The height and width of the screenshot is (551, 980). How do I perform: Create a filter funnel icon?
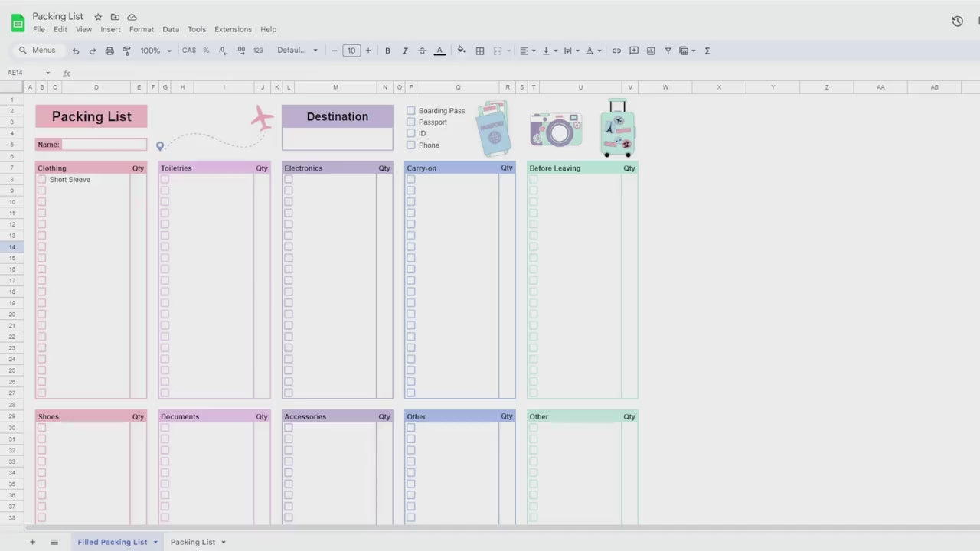(x=668, y=51)
